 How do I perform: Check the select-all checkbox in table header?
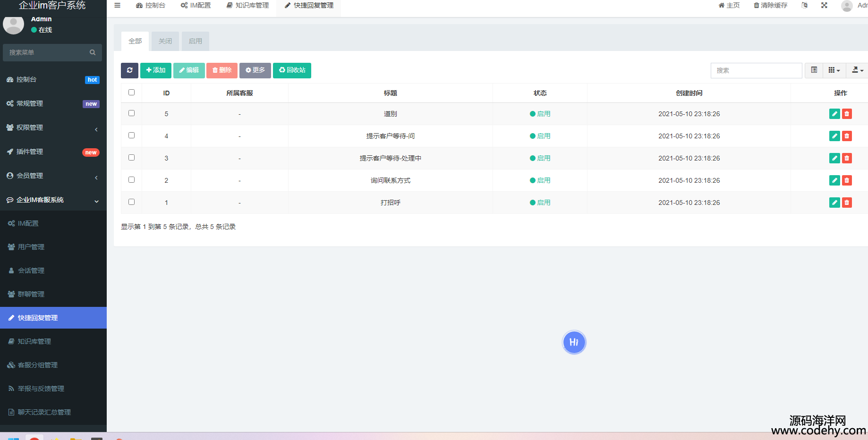click(x=132, y=93)
